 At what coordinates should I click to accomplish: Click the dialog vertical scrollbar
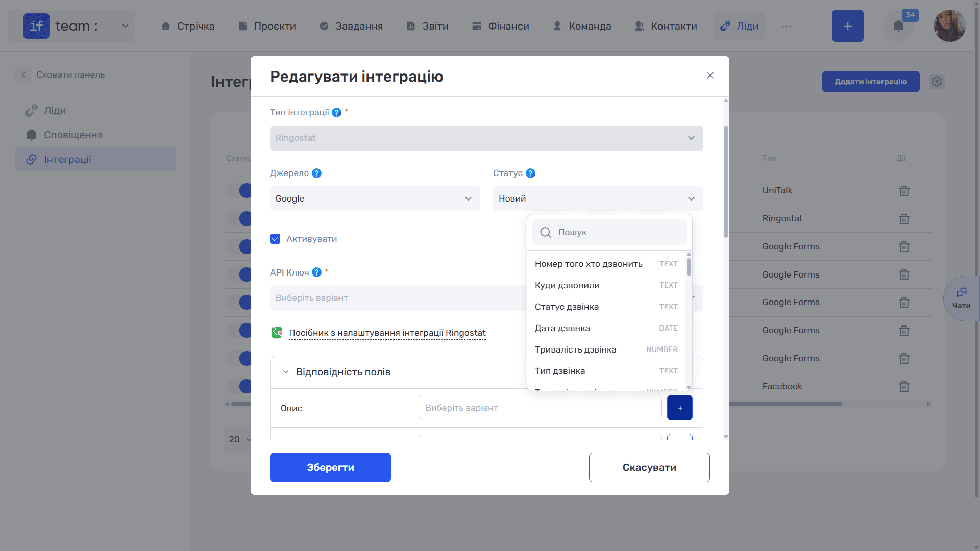pyautogui.click(x=726, y=182)
